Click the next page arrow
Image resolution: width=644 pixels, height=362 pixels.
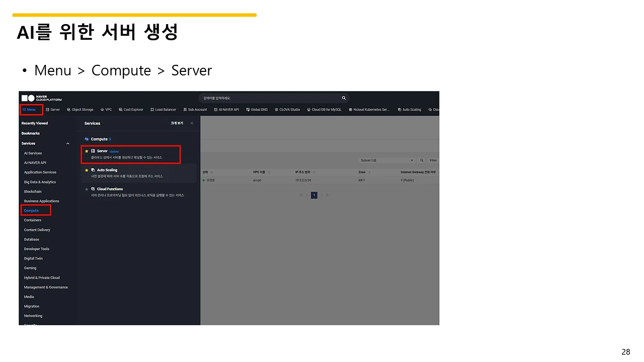point(321,195)
